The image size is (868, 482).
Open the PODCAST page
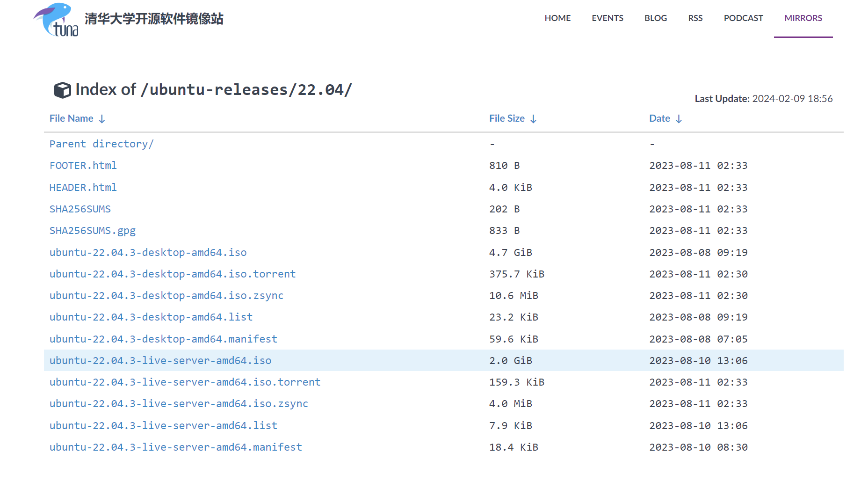coord(744,18)
